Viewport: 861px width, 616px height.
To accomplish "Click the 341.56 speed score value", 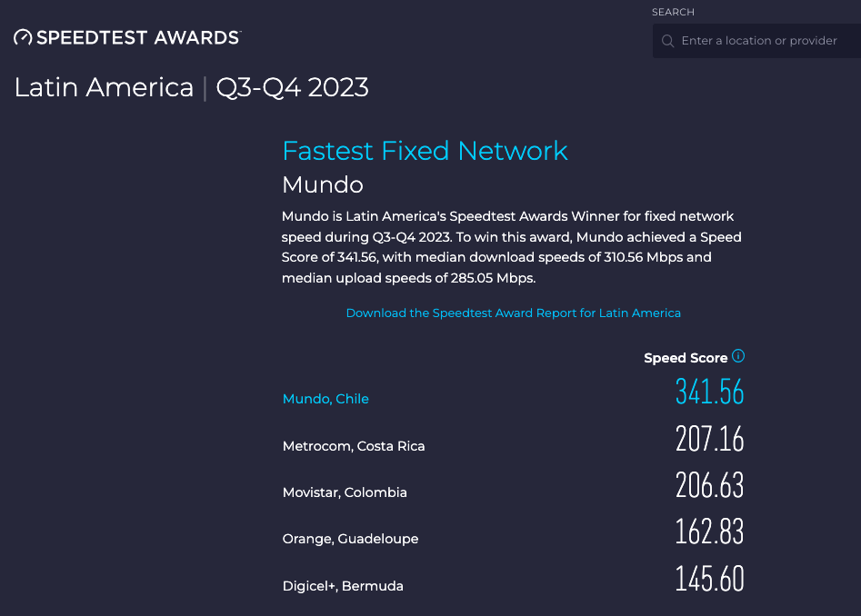I will point(710,392).
